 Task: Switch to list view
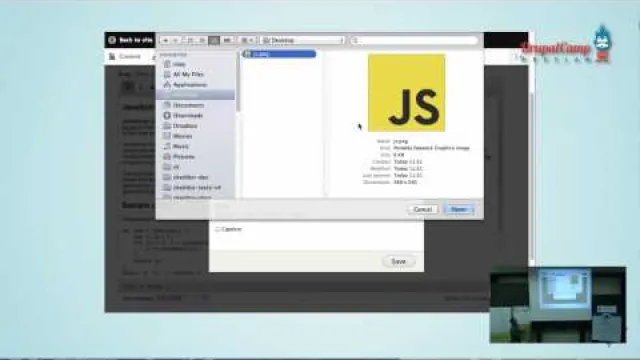pyautogui.click(x=202, y=40)
